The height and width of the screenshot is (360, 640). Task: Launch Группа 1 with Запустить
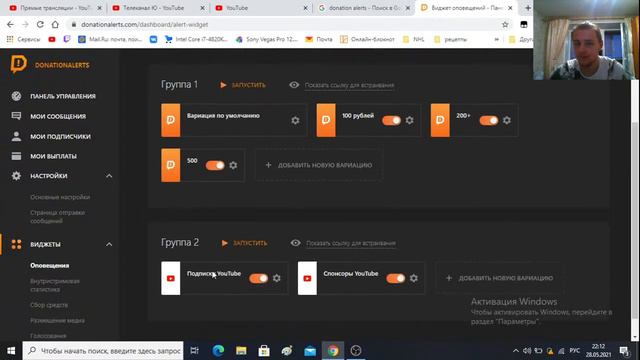pyautogui.click(x=243, y=85)
